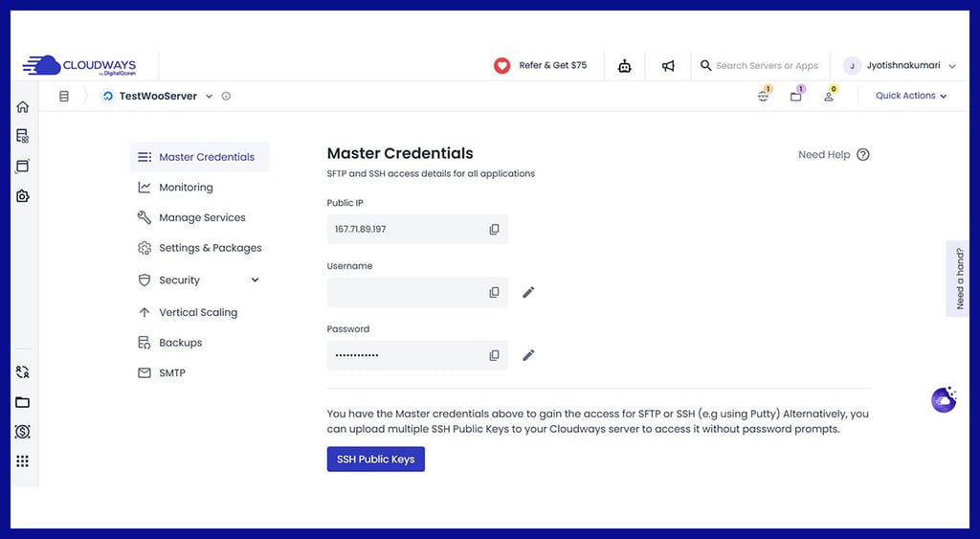
Task: Open the projects folder icon in lower sidebar
Action: pyautogui.click(x=23, y=402)
